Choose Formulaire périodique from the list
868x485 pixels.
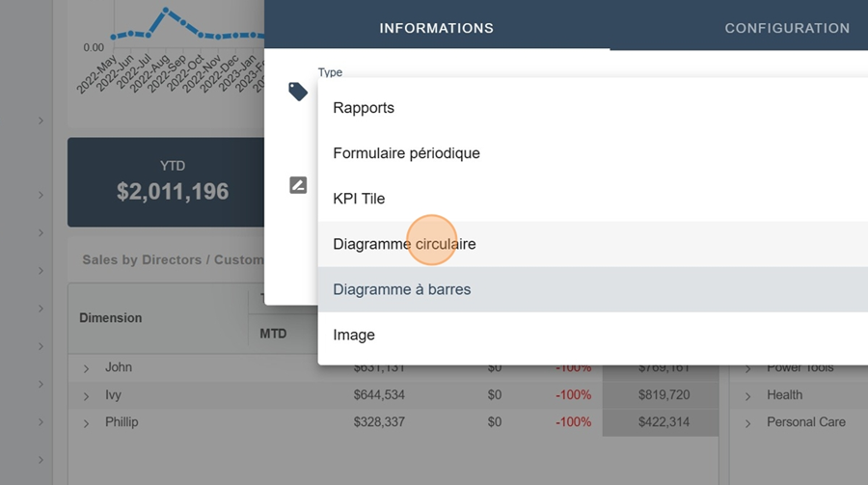click(406, 153)
